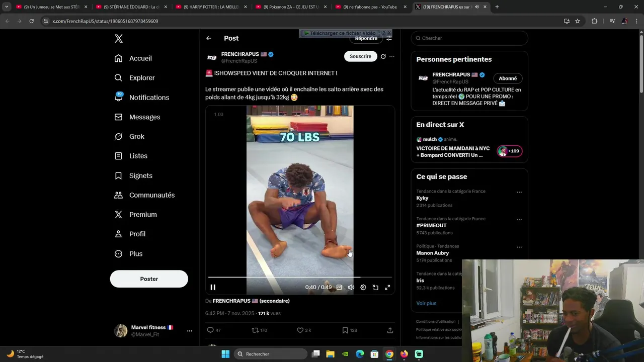Open Communautés in the sidebar
The image size is (644, 362).
144,195
